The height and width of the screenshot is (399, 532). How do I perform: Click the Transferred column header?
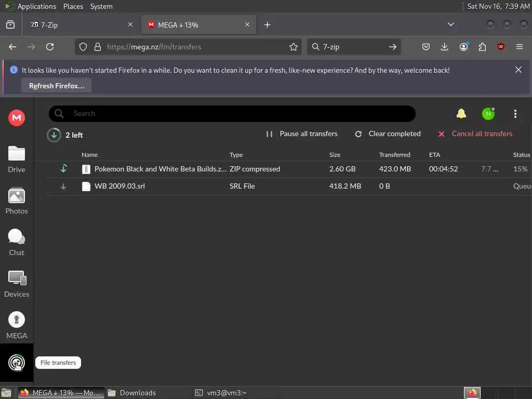[395, 155]
